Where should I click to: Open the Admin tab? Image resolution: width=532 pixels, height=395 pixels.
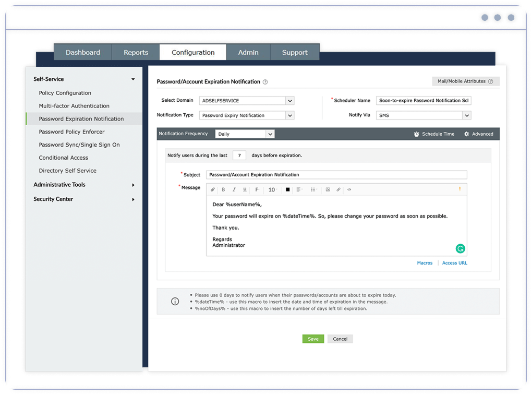[248, 53]
